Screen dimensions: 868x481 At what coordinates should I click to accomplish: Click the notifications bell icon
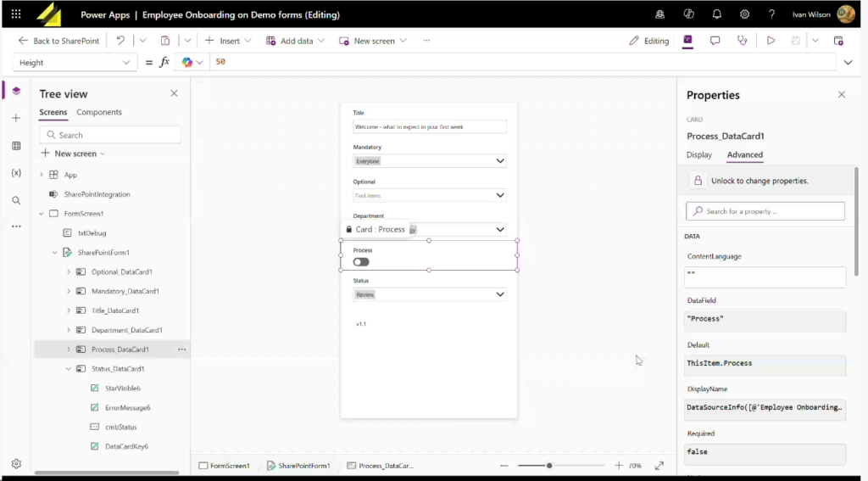(716, 14)
